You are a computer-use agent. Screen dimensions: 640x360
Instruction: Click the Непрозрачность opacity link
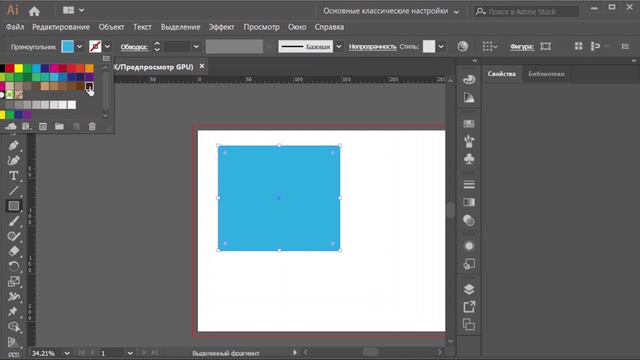[372, 47]
